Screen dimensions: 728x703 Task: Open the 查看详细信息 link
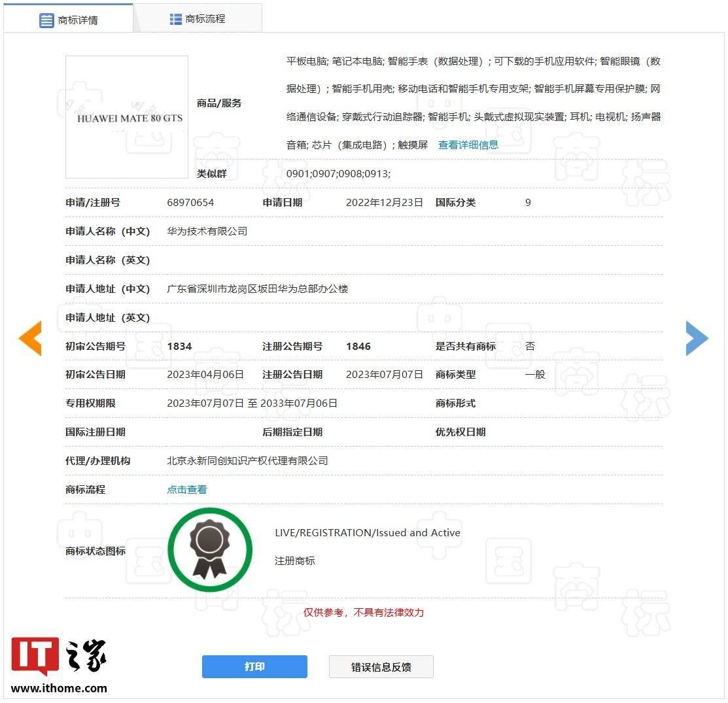(x=468, y=145)
